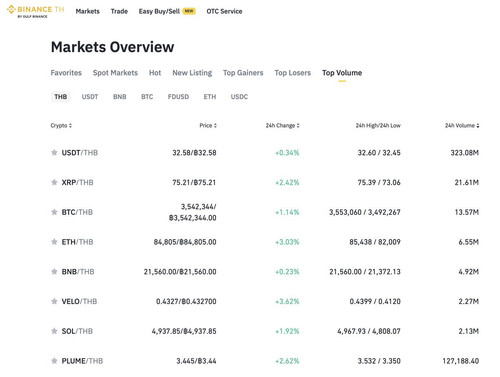Screen dimensions: 500x377
Task: Click the Binance TH logo
Action: point(36,11)
